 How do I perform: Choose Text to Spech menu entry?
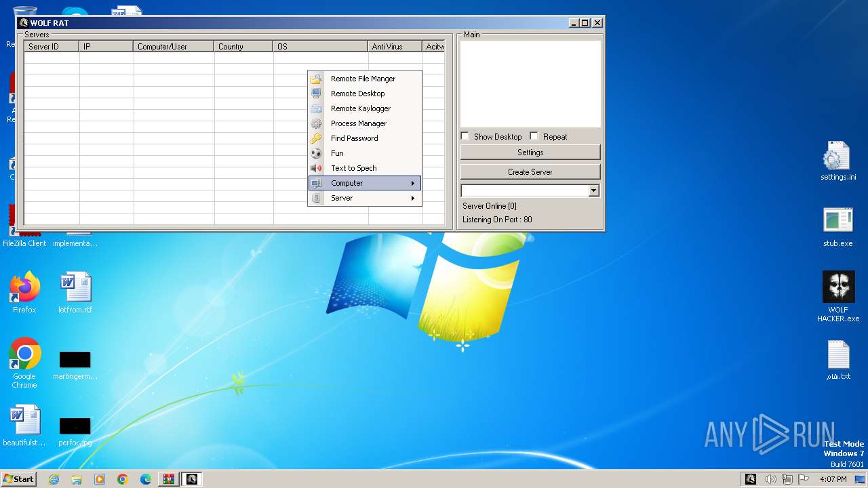pos(365,168)
